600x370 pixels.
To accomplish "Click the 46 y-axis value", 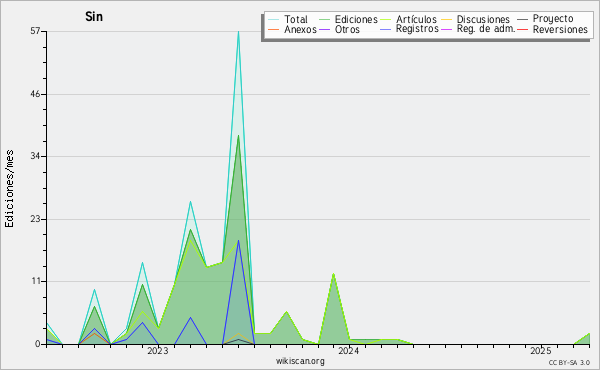I will pyautogui.click(x=35, y=94).
